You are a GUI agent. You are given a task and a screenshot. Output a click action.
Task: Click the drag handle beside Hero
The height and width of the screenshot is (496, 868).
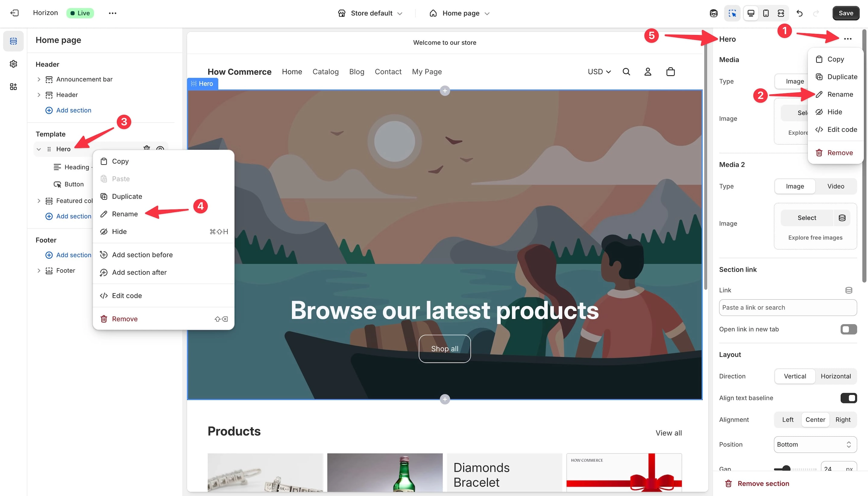click(49, 149)
